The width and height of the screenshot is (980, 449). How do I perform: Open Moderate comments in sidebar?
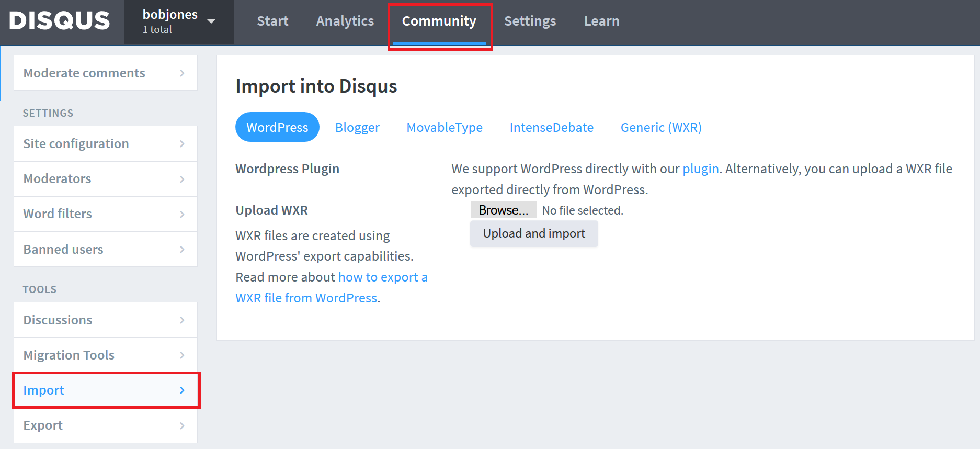(x=106, y=73)
